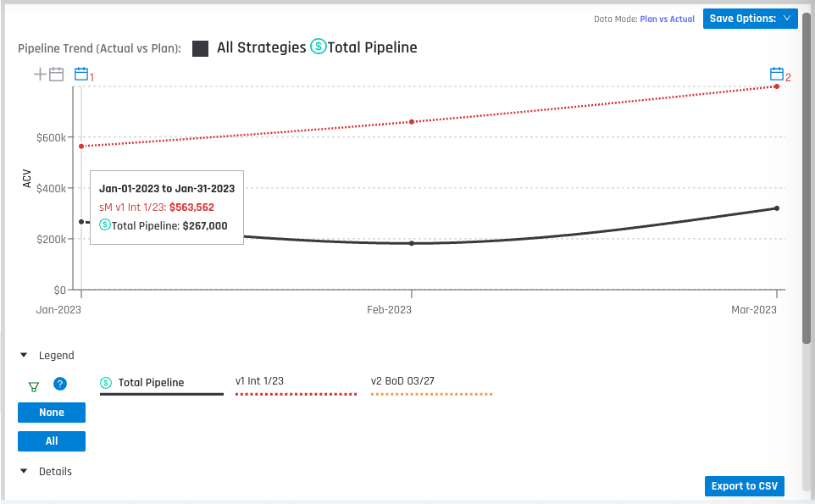This screenshot has width=815, height=504.
Task: Select the gray calendar icon
Action: (55, 74)
